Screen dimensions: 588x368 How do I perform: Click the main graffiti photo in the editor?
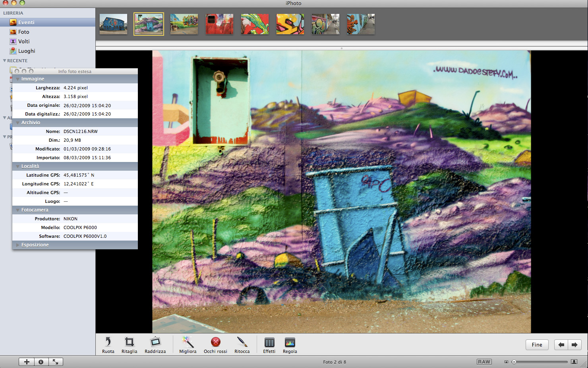pyautogui.click(x=342, y=192)
